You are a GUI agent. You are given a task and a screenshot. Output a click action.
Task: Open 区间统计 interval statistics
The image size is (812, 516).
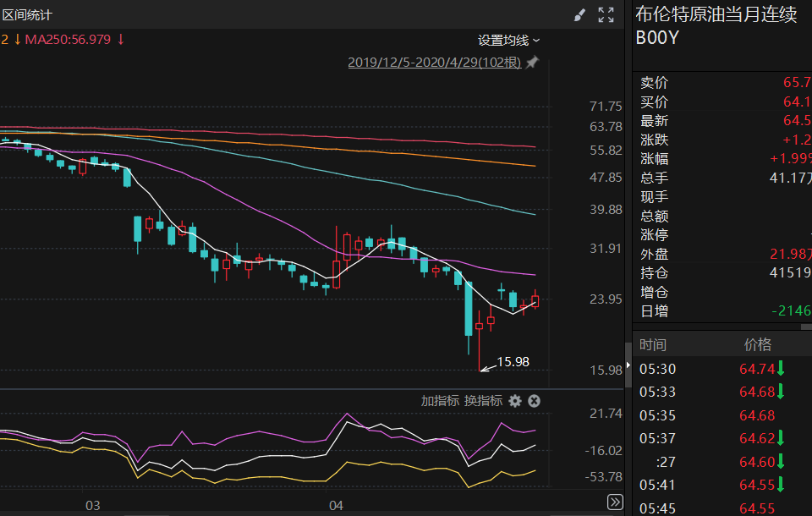[x=27, y=15]
